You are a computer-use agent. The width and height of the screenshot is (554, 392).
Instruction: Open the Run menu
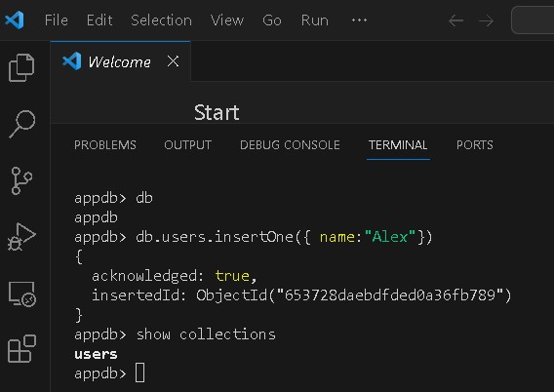click(314, 20)
